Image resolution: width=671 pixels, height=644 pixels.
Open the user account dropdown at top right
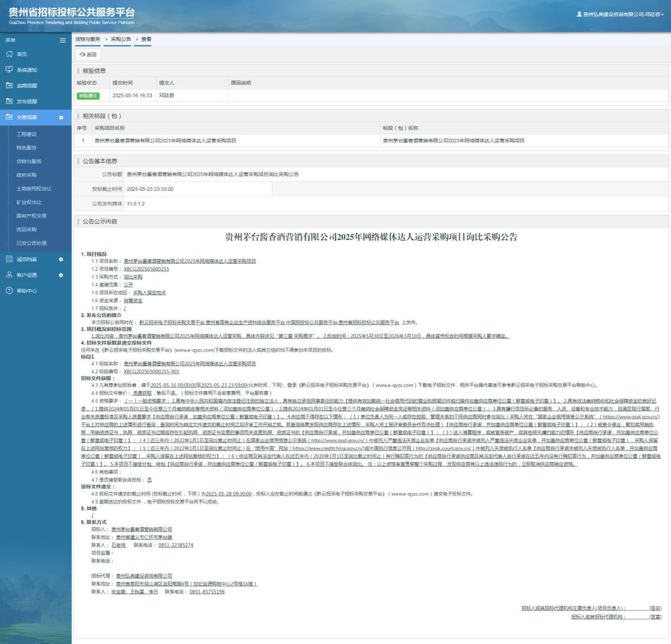pos(620,15)
